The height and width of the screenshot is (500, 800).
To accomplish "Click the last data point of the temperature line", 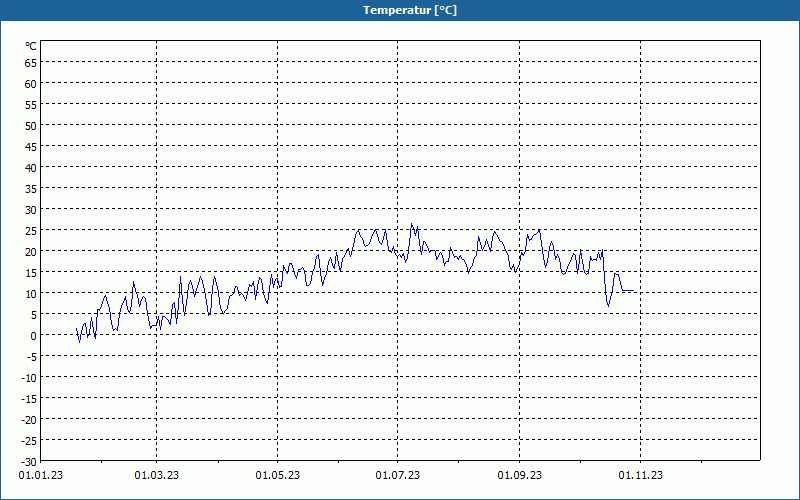I will point(634,291).
